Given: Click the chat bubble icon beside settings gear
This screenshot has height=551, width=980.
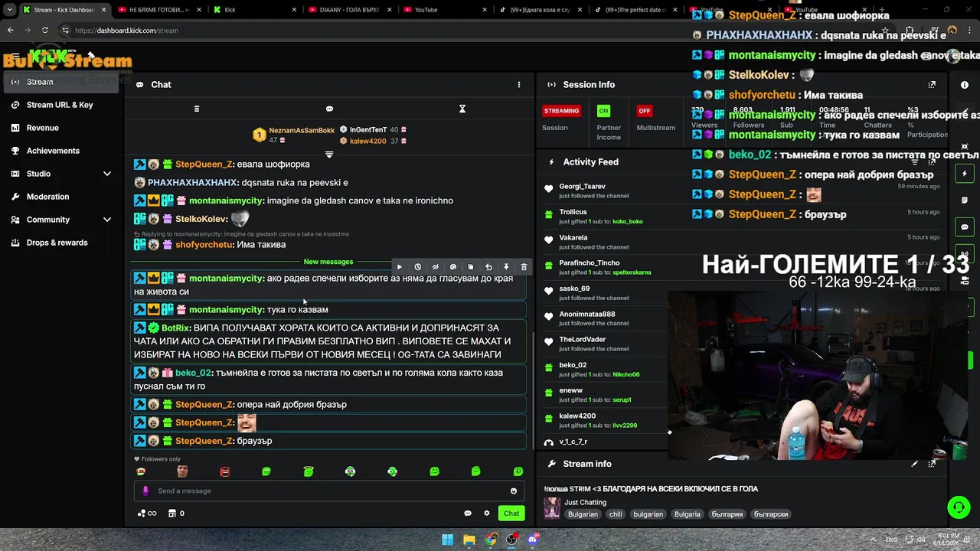Looking at the screenshot, I should click(x=468, y=514).
